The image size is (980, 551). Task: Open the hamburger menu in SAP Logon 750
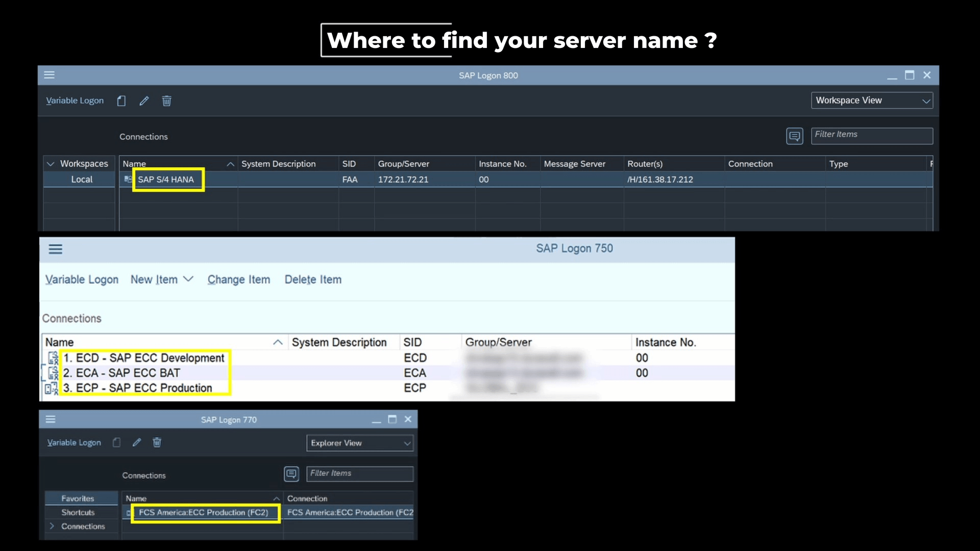(x=56, y=249)
